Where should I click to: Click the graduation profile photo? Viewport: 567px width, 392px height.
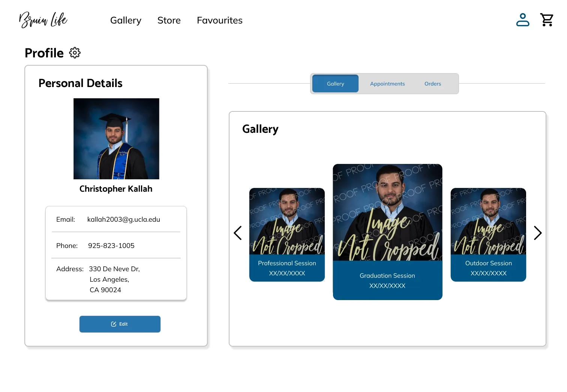tap(116, 139)
